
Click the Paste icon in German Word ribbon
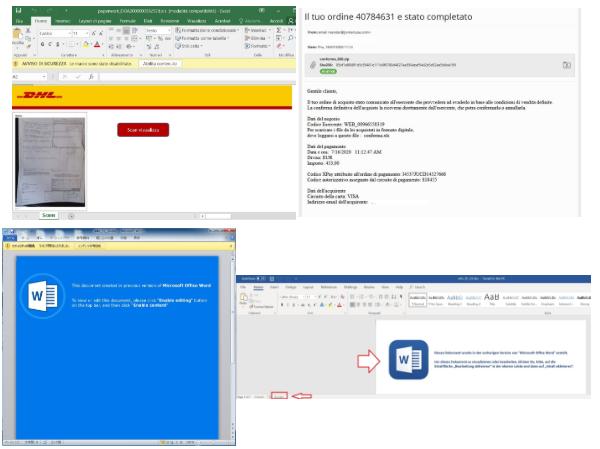click(x=243, y=299)
